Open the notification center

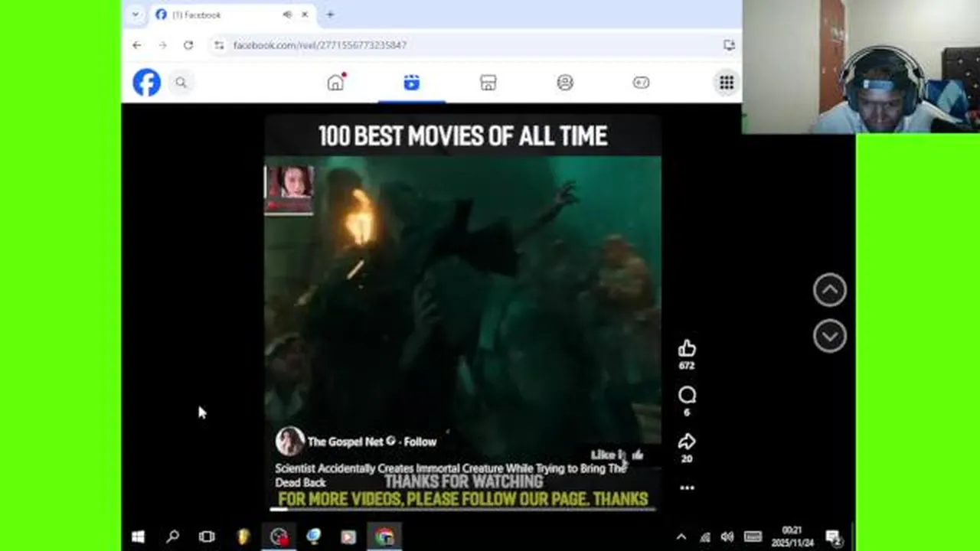(833, 537)
